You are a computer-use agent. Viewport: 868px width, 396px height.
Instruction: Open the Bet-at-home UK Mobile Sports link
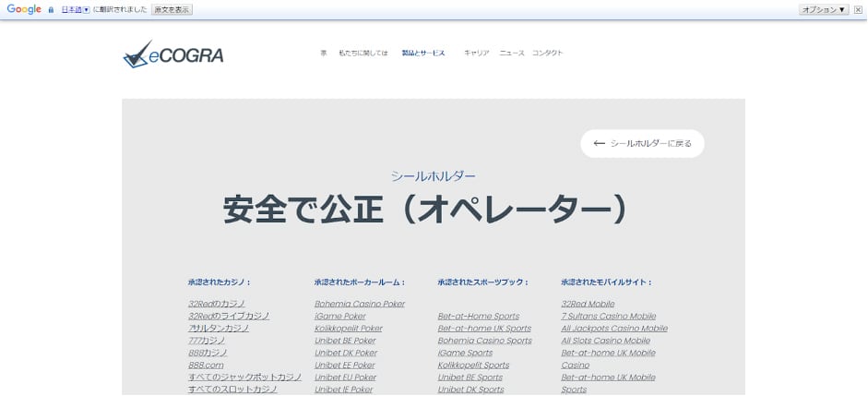pos(609,383)
